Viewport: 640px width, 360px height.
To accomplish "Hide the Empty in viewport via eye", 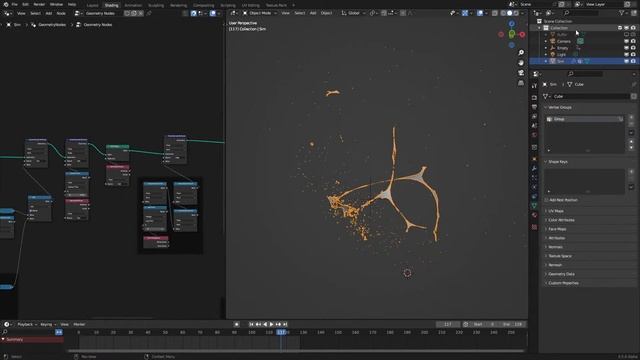I will point(627,48).
